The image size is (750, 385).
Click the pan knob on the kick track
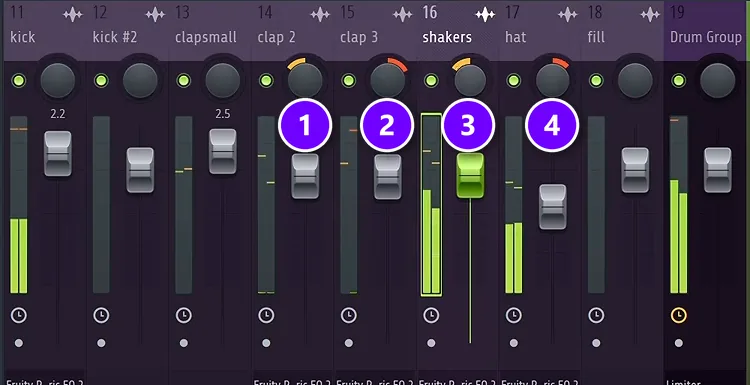[x=58, y=80]
